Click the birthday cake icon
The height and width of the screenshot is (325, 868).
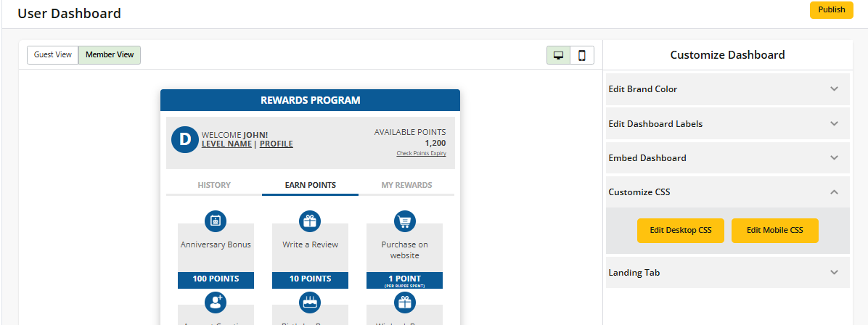[x=310, y=302]
